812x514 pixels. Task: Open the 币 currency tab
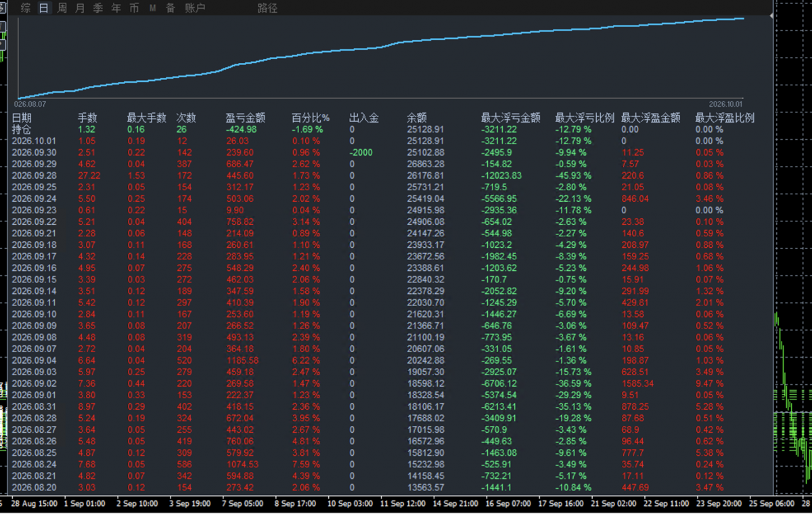tap(134, 8)
